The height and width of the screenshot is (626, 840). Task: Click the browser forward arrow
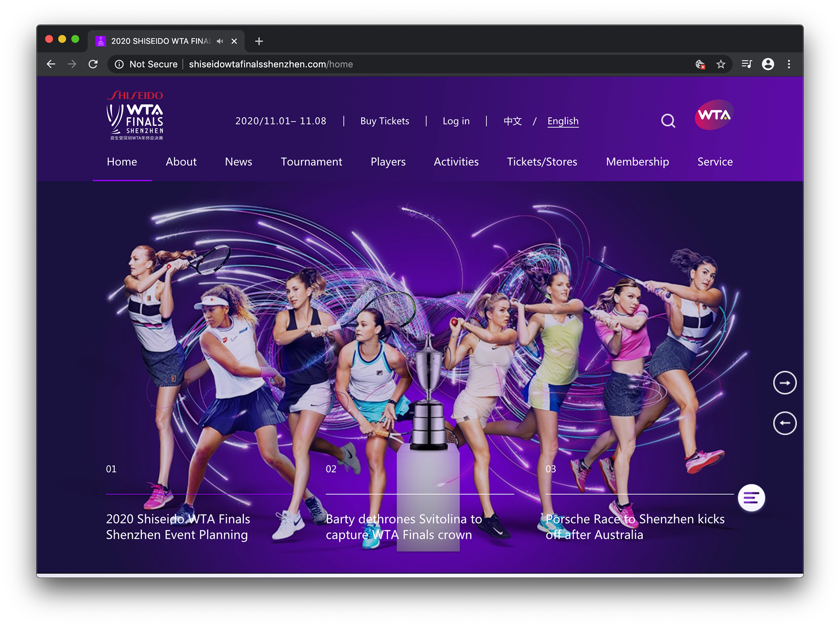point(72,64)
